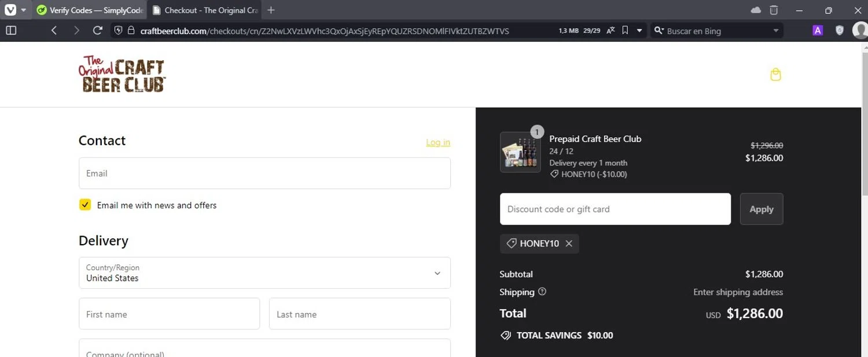868x357 pixels.
Task: Click the Log in link
Action: coord(438,142)
